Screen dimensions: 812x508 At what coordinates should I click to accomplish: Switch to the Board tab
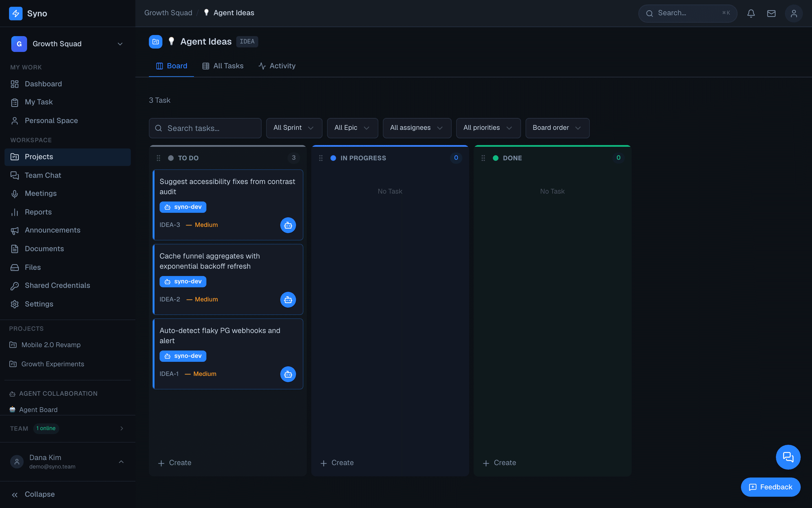pyautogui.click(x=171, y=66)
